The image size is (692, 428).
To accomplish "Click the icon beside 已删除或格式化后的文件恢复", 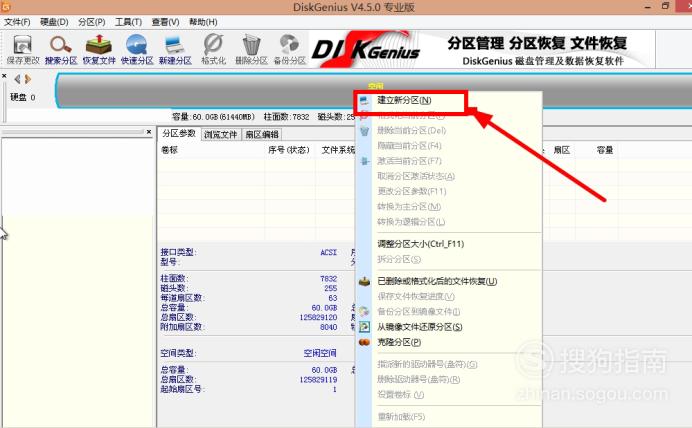I will [x=364, y=281].
